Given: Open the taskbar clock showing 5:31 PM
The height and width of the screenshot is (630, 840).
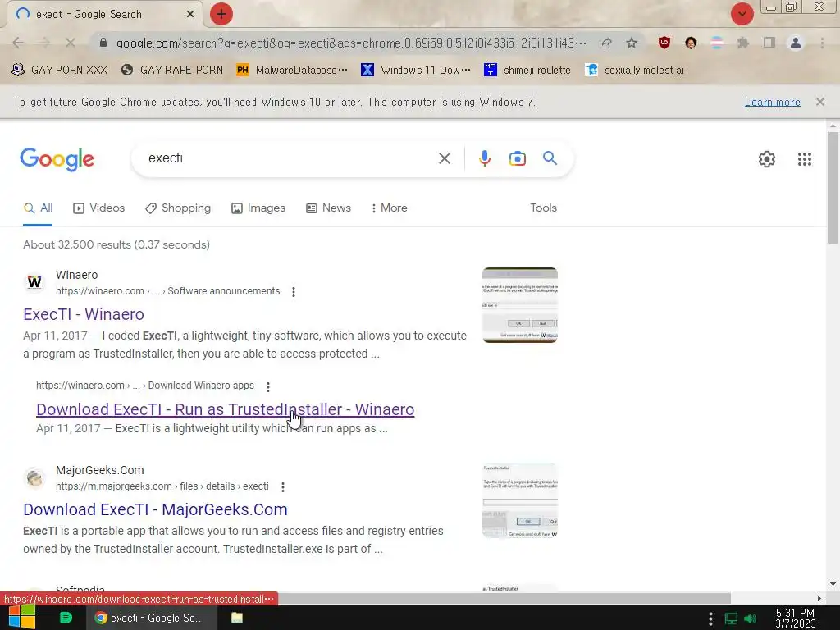Looking at the screenshot, I should coord(795,619).
